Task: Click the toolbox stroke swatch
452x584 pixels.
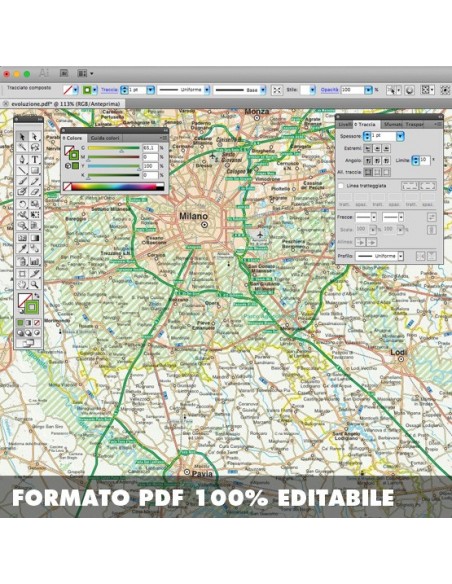Action: [x=32, y=307]
